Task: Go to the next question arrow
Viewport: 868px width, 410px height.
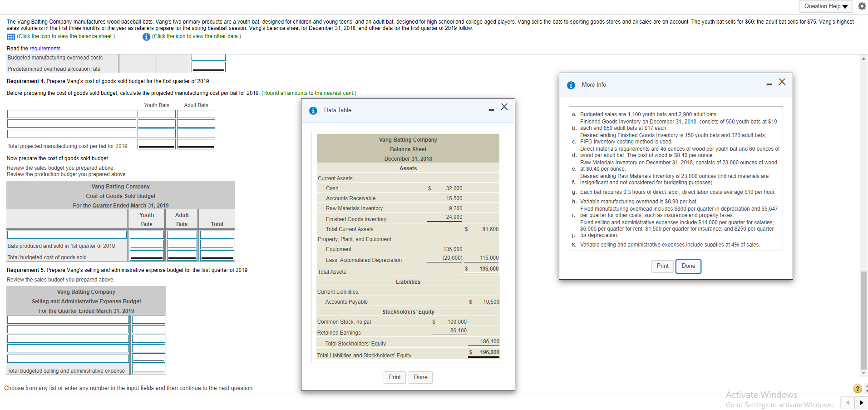Action: pos(861,403)
